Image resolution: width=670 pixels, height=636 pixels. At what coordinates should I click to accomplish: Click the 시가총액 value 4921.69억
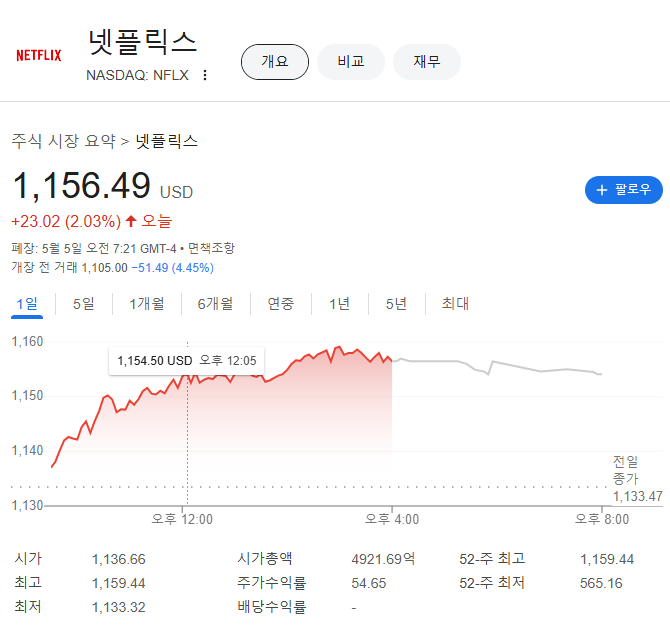click(383, 559)
